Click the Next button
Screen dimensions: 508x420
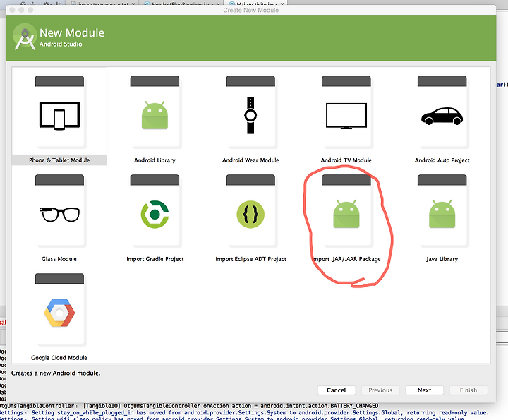pos(425,390)
